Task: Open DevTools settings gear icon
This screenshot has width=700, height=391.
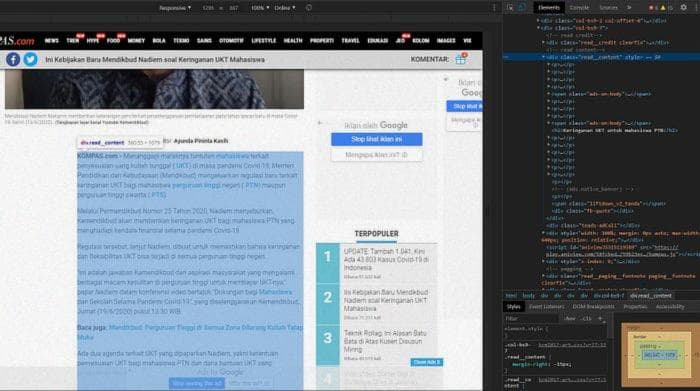Action: pos(683,8)
